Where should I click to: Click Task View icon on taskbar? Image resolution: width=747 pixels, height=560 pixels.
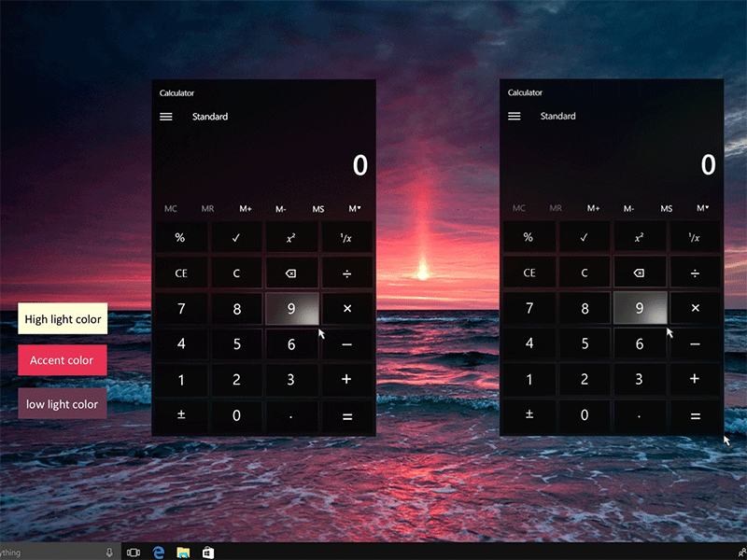point(133,553)
